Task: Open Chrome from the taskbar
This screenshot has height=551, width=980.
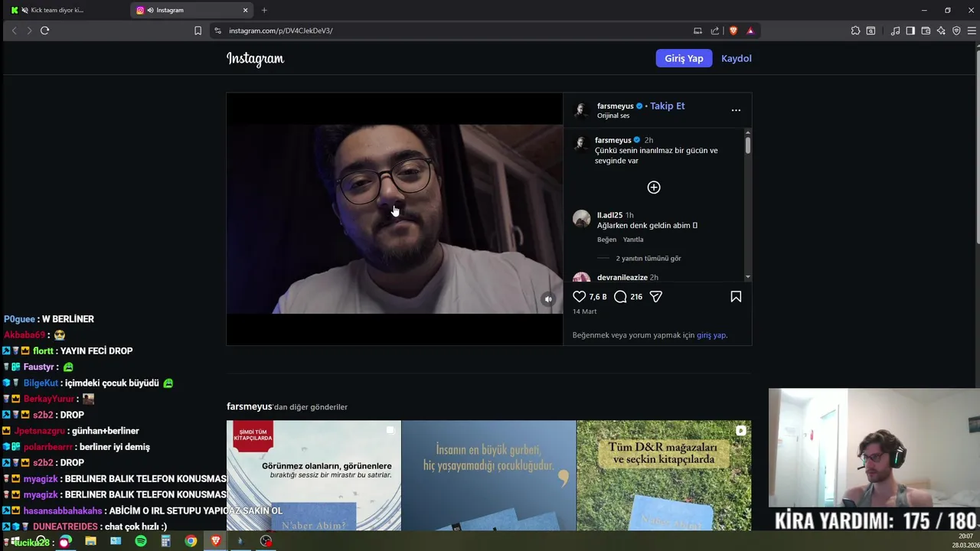Action: (x=191, y=541)
